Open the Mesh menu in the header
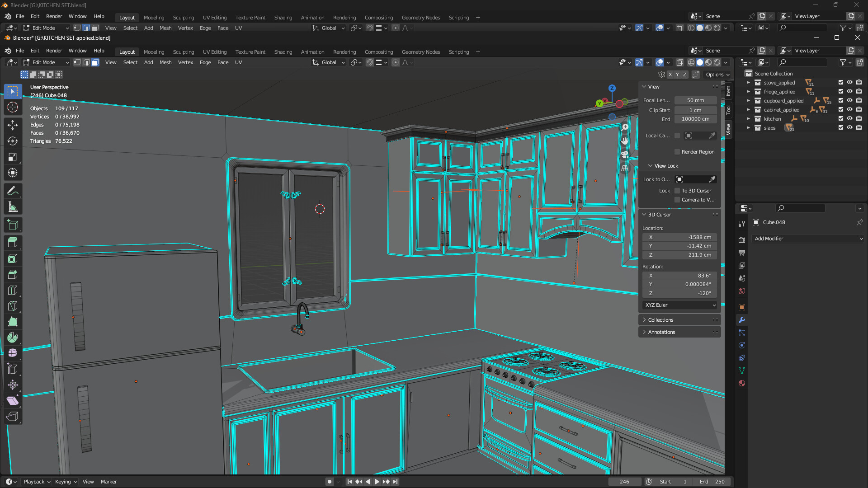This screenshot has width=868, height=488. 165,62
